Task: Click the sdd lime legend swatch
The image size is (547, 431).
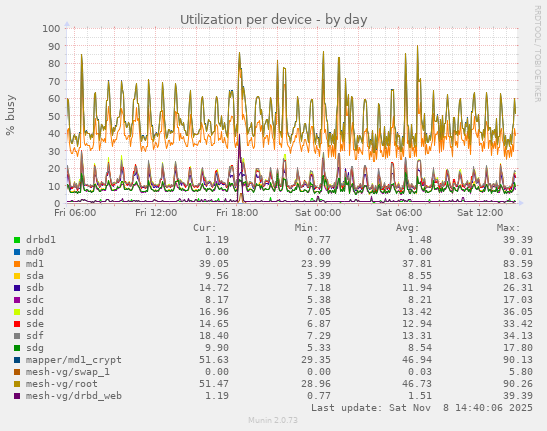Action: (17, 312)
